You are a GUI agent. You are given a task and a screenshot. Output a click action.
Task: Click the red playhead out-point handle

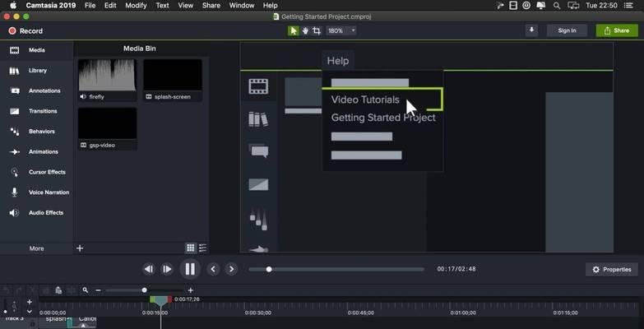169,299
